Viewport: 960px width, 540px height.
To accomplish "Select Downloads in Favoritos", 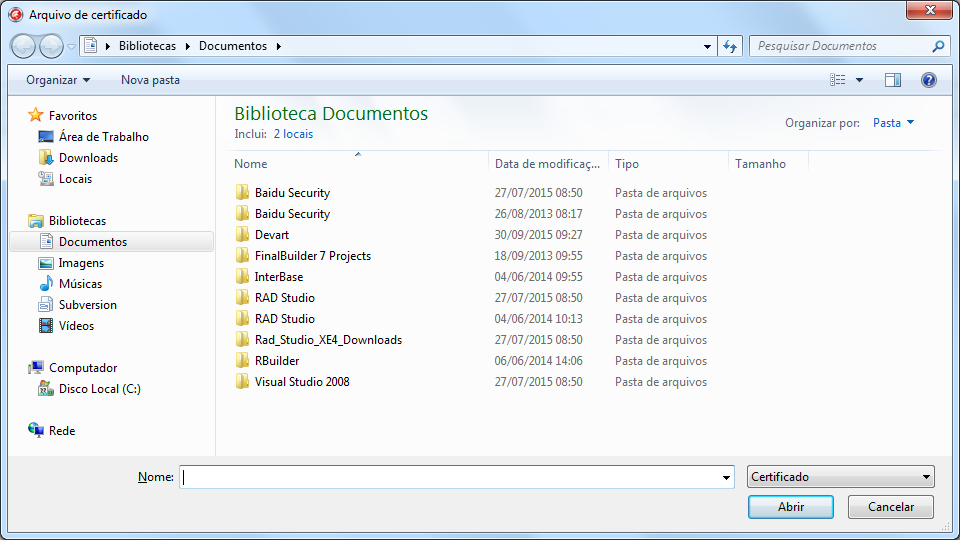I will coord(88,158).
